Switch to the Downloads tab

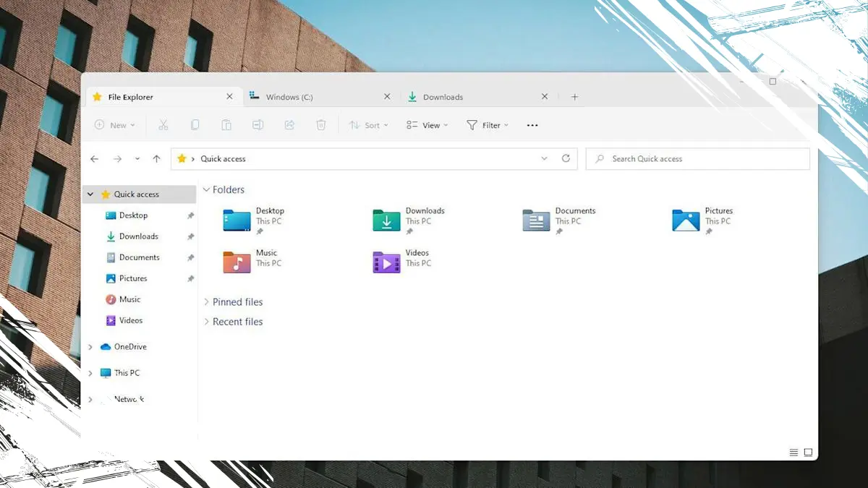(x=443, y=96)
